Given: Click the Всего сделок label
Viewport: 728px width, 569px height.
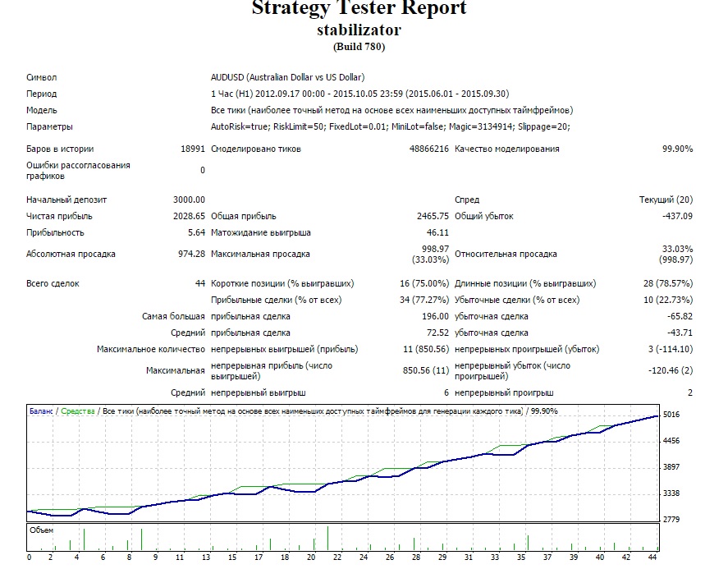Looking at the screenshot, I should [53, 284].
